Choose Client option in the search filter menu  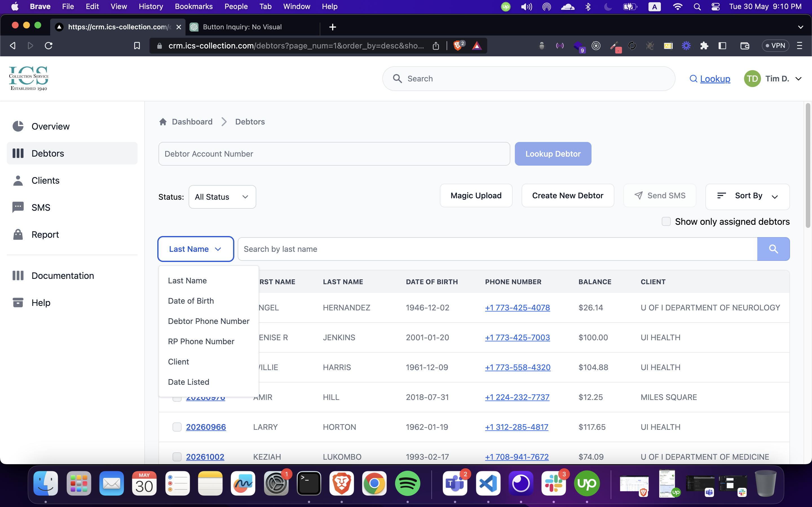pyautogui.click(x=178, y=361)
